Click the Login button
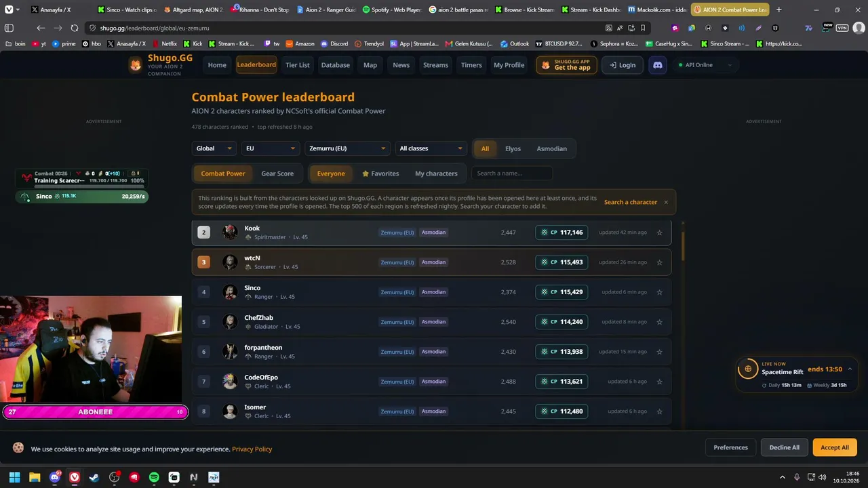The image size is (868, 488). point(623,65)
